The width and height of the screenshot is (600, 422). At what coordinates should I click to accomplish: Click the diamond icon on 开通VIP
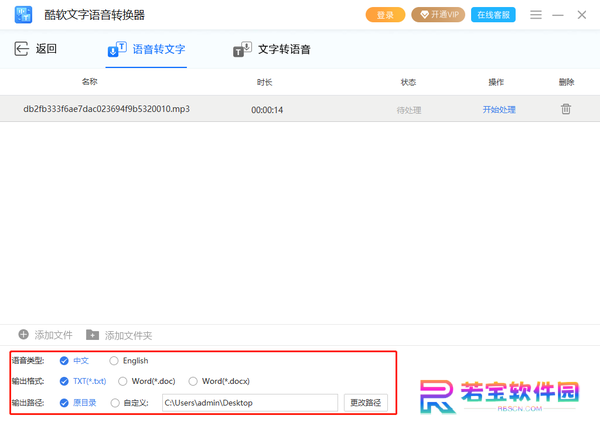click(x=424, y=15)
